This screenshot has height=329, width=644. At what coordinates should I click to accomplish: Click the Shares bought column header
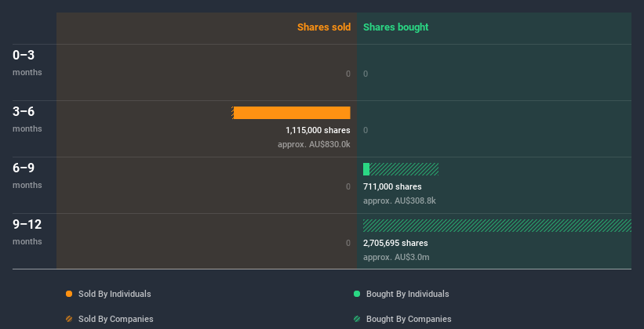396,27
